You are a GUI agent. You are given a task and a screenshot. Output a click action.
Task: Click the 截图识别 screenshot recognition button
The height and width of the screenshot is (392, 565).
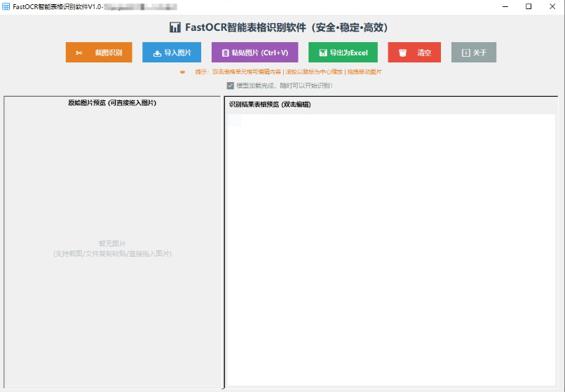point(99,53)
